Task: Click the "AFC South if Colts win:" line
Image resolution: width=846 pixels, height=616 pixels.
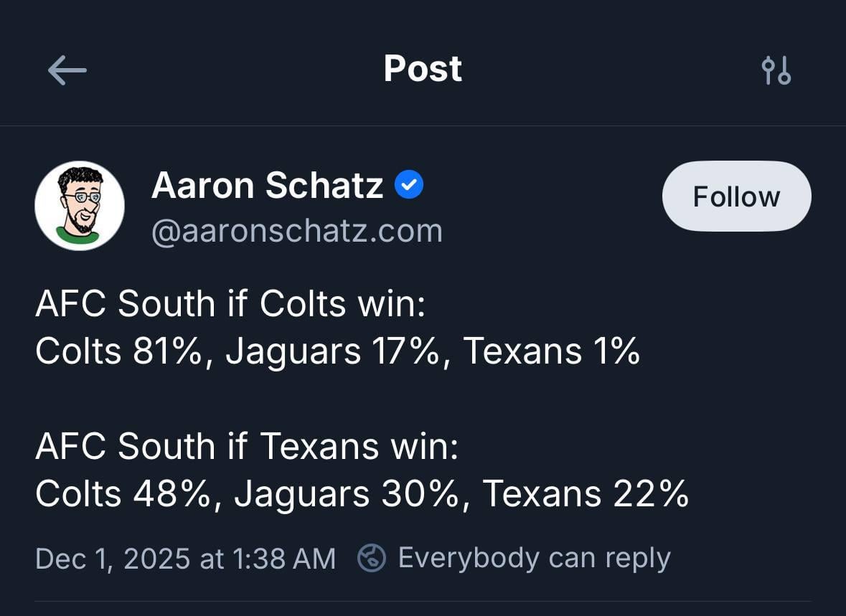Action: pyautogui.click(x=230, y=304)
